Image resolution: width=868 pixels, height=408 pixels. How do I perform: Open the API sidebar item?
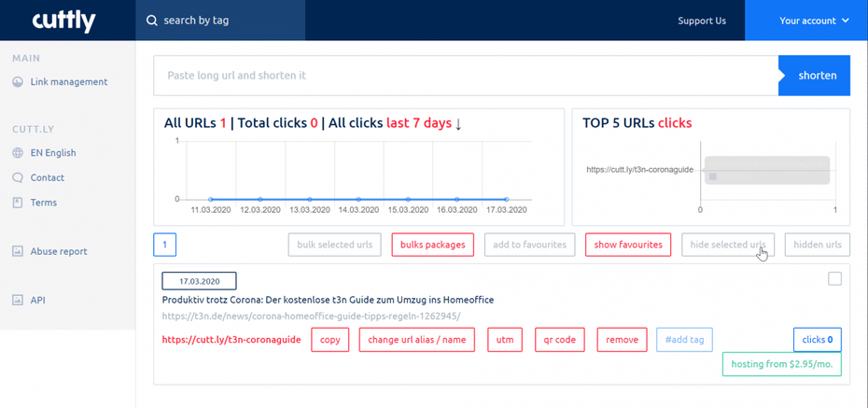[x=37, y=300]
